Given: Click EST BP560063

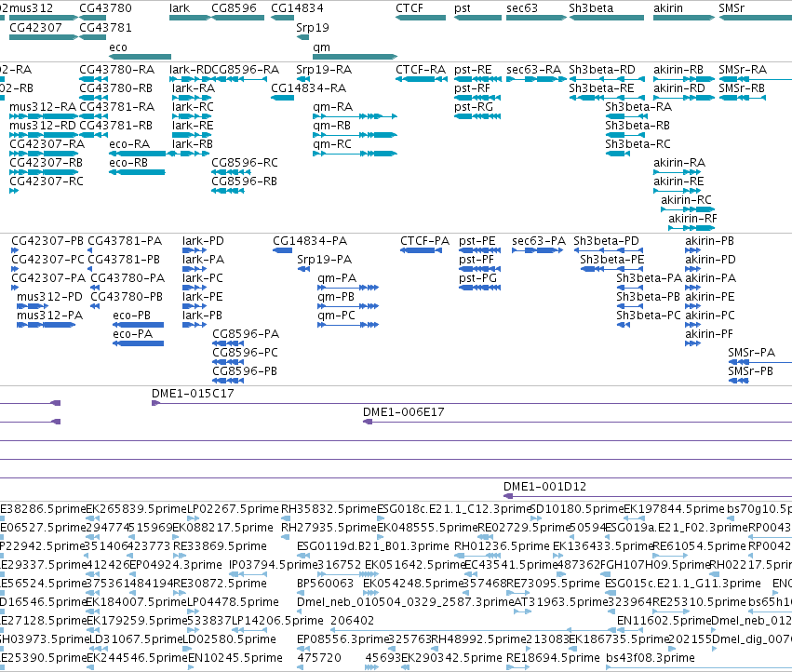Looking at the screenshot, I should pos(326,584).
